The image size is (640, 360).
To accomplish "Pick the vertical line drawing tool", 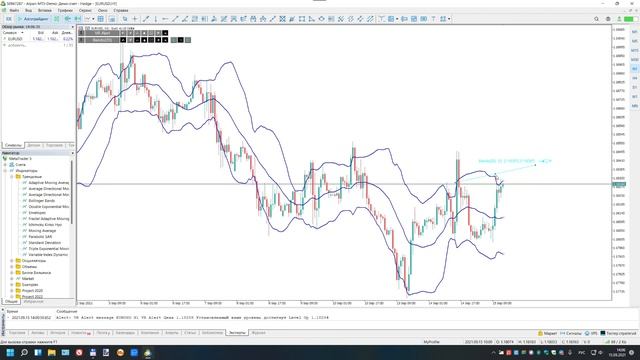I will [x=156, y=19].
